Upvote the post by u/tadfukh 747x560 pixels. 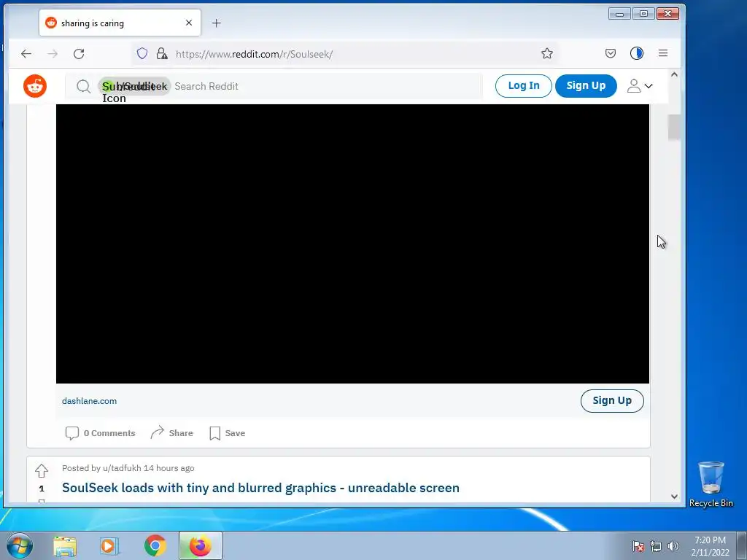(42, 470)
